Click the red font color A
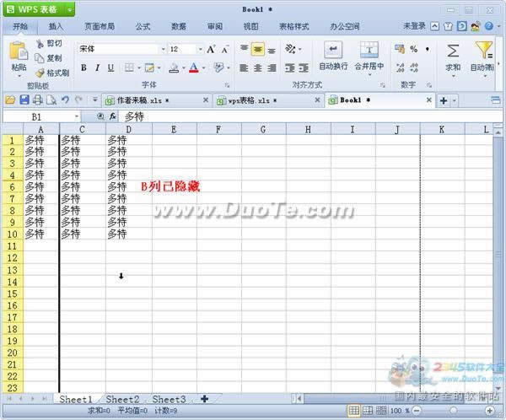506x420 pixels. pos(194,67)
